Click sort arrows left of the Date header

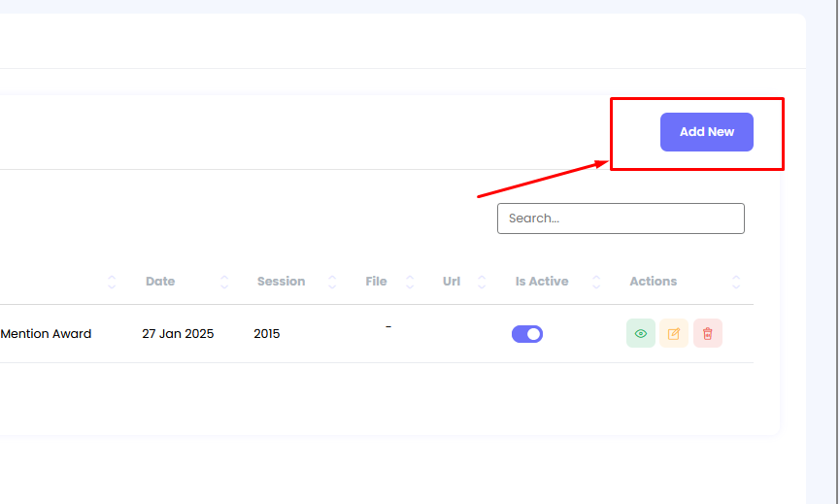[112, 282]
